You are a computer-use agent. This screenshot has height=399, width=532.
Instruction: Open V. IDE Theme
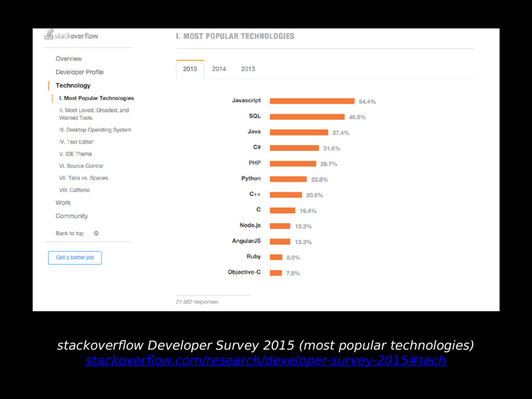click(75, 154)
